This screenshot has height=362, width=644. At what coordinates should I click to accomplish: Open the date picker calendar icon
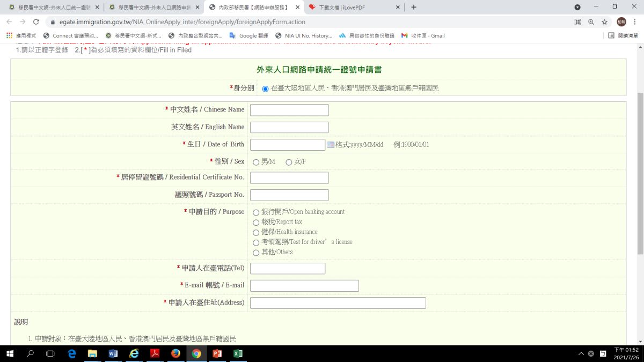[331, 145]
